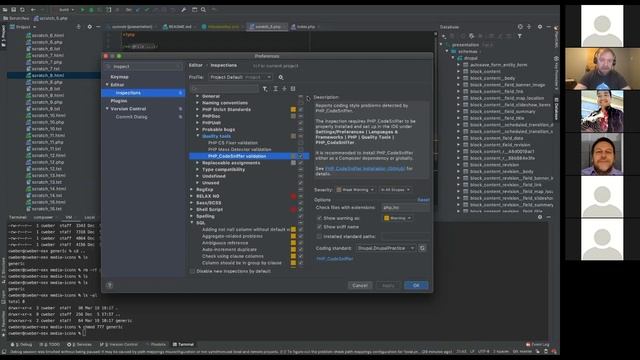The height and width of the screenshot is (360, 640).
Task: Collapse the Editor settings section
Action: pos(107,85)
